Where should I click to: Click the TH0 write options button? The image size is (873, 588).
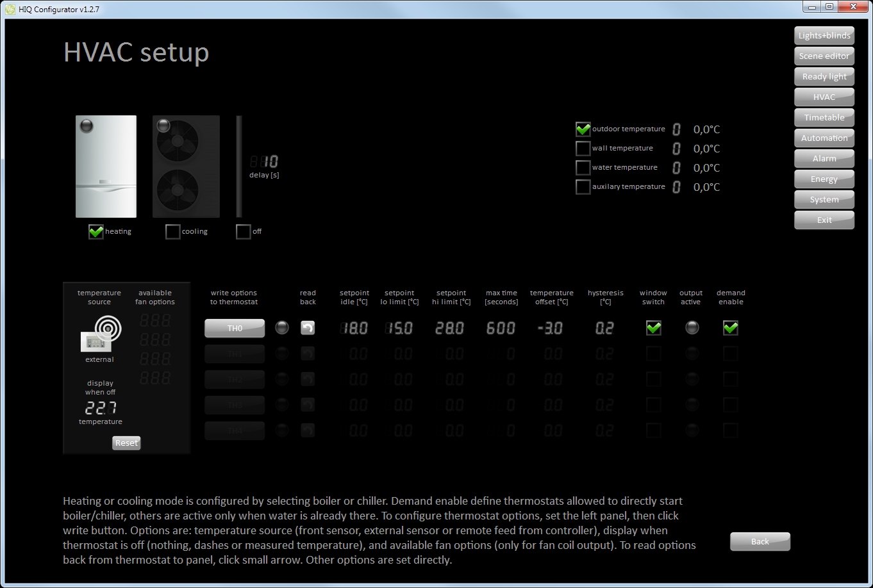click(x=235, y=328)
